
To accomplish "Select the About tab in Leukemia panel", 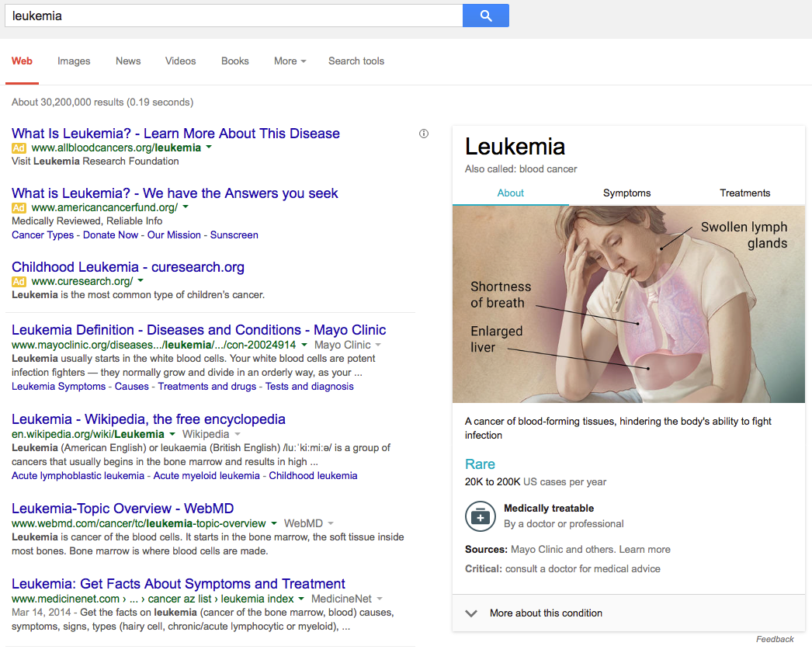I will click(x=511, y=193).
